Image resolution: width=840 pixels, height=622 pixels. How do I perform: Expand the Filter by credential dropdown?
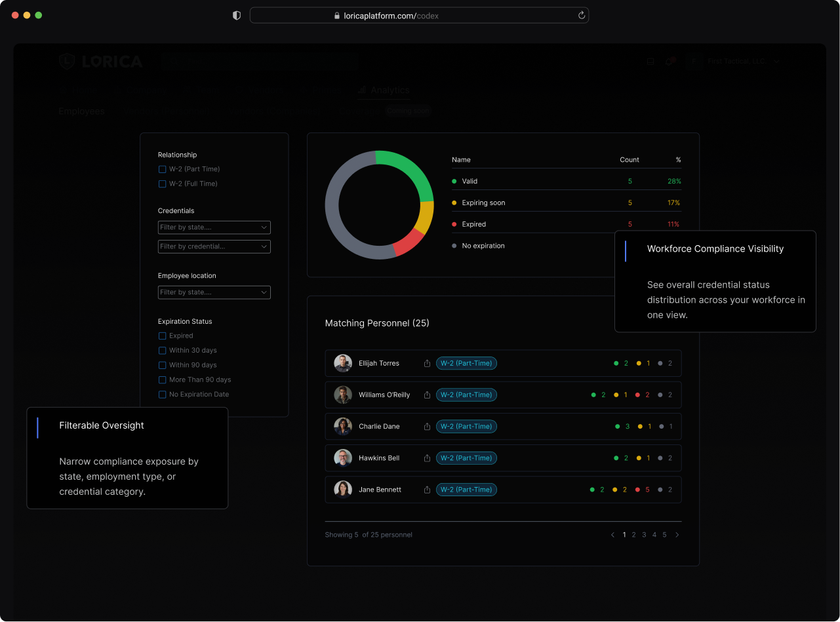click(x=214, y=246)
